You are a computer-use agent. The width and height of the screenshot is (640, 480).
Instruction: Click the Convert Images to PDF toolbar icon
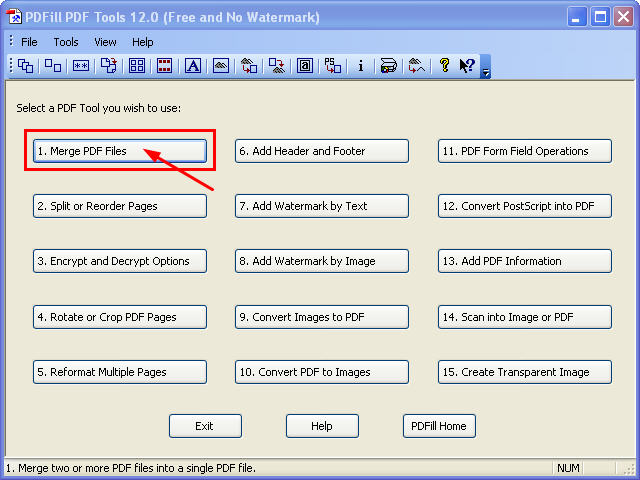click(249, 65)
